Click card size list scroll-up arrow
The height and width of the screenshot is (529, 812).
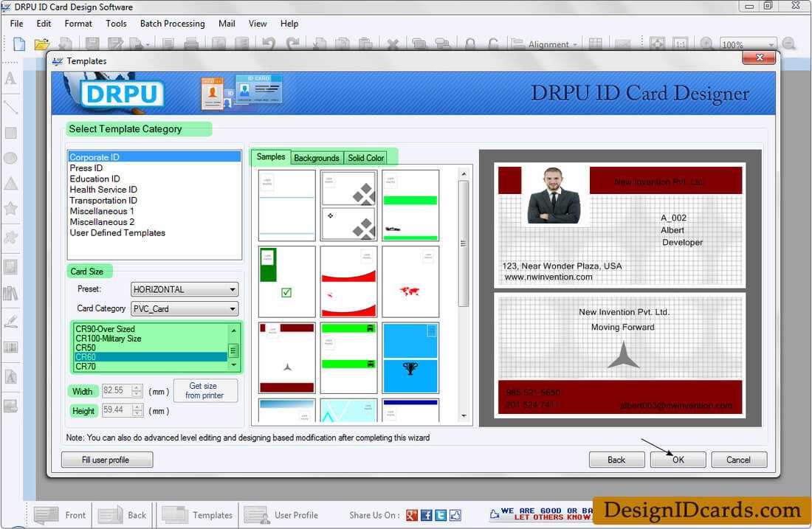click(x=233, y=331)
